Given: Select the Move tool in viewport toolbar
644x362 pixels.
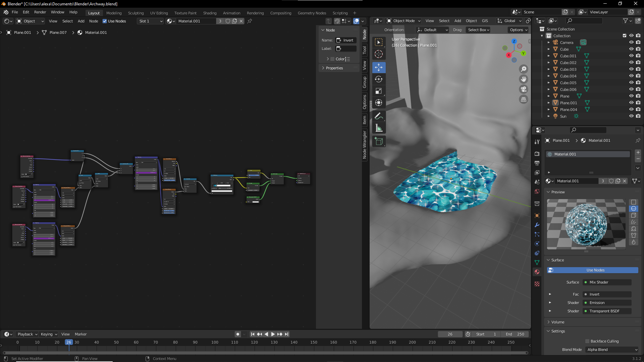Looking at the screenshot, I should (379, 67).
